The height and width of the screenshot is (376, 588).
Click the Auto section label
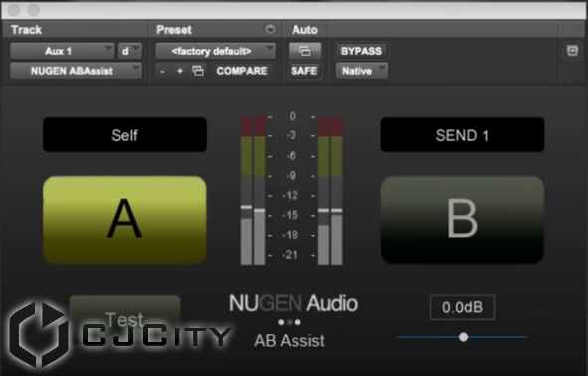point(304,30)
